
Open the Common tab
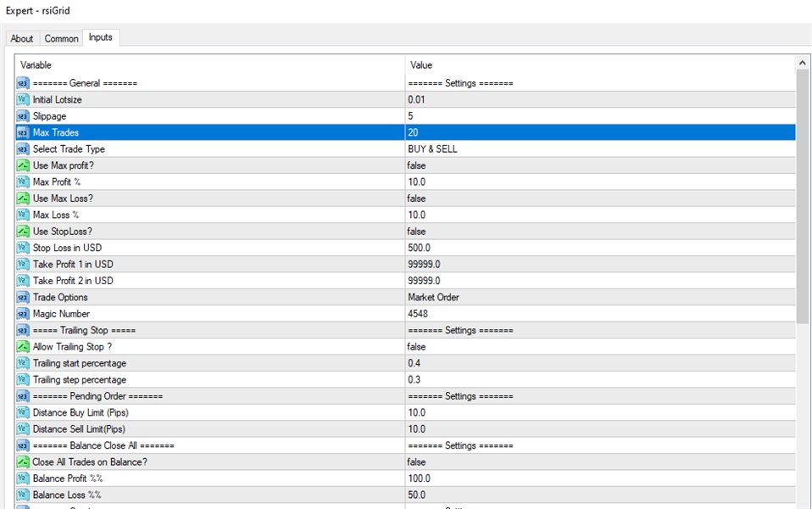tap(61, 38)
